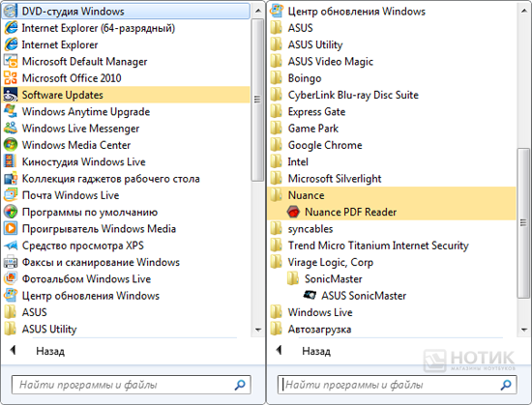
Task: Open the DVD-студия Windows icon
Action: (11, 12)
